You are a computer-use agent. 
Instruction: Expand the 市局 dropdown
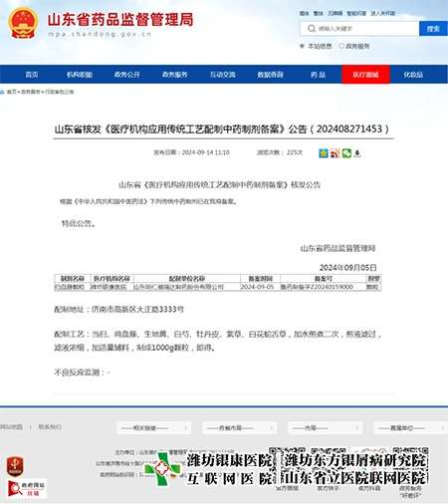click(326, 428)
